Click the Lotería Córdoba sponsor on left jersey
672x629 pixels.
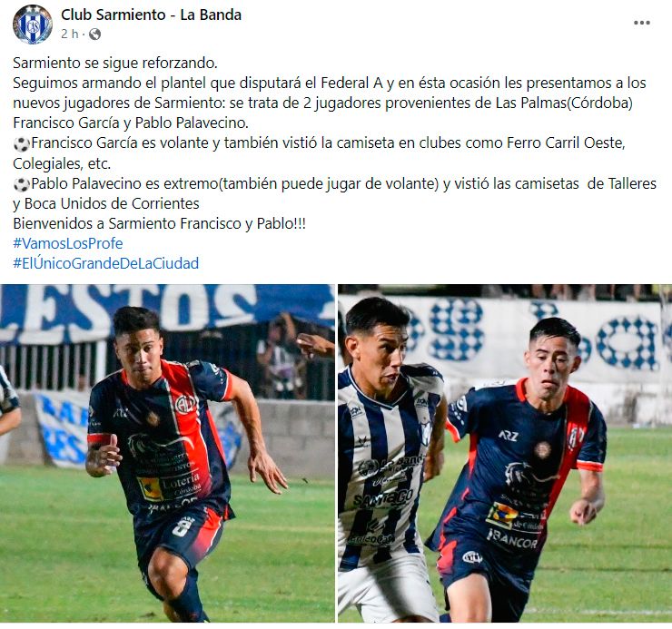coord(170,486)
